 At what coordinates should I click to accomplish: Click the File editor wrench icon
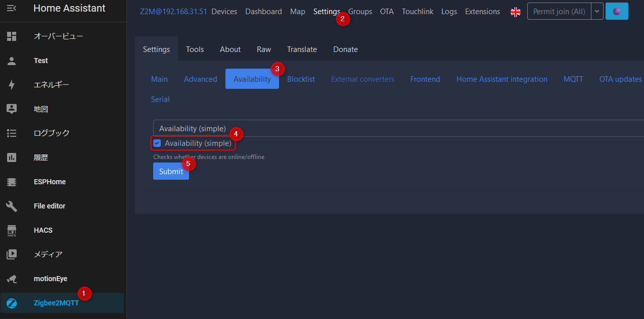pyautogui.click(x=12, y=206)
